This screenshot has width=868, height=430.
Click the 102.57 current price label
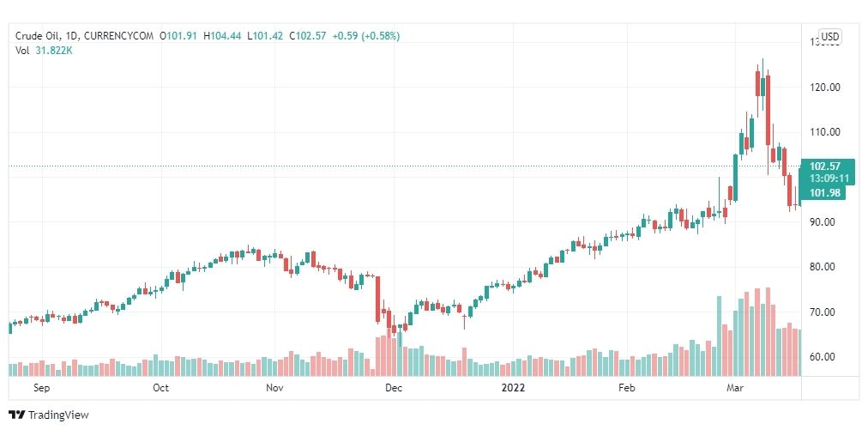pyautogui.click(x=825, y=167)
